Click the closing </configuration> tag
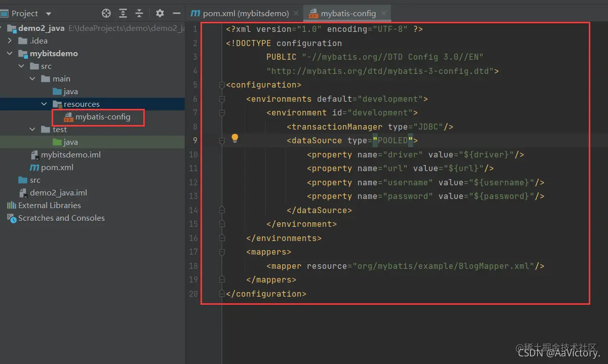Image resolution: width=608 pixels, height=364 pixels. click(x=266, y=294)
